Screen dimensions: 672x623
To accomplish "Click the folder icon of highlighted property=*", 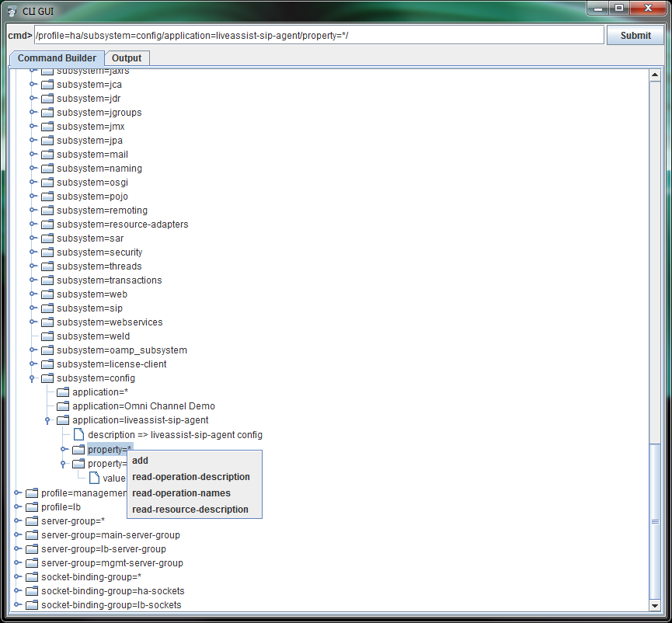I will pos(78,450).
